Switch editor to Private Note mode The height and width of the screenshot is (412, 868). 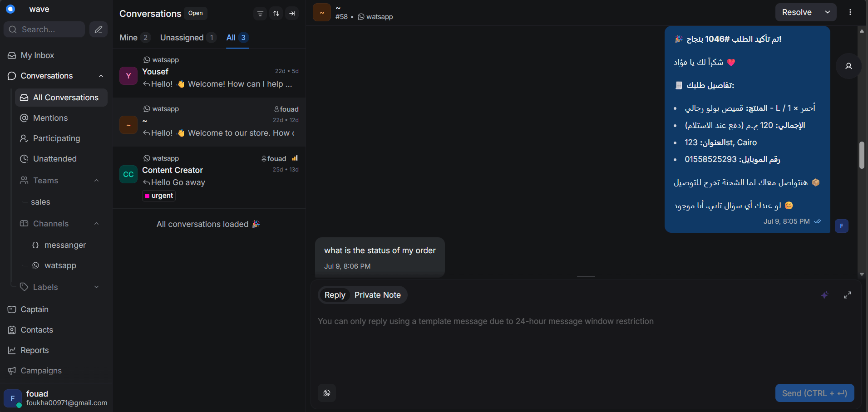click(x=378, y=295)
